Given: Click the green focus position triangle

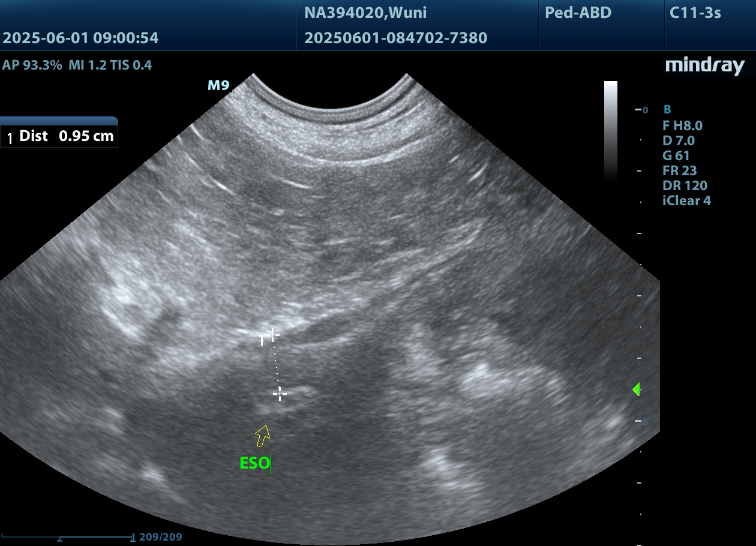Looking at the screenshot, I should 636,389.
